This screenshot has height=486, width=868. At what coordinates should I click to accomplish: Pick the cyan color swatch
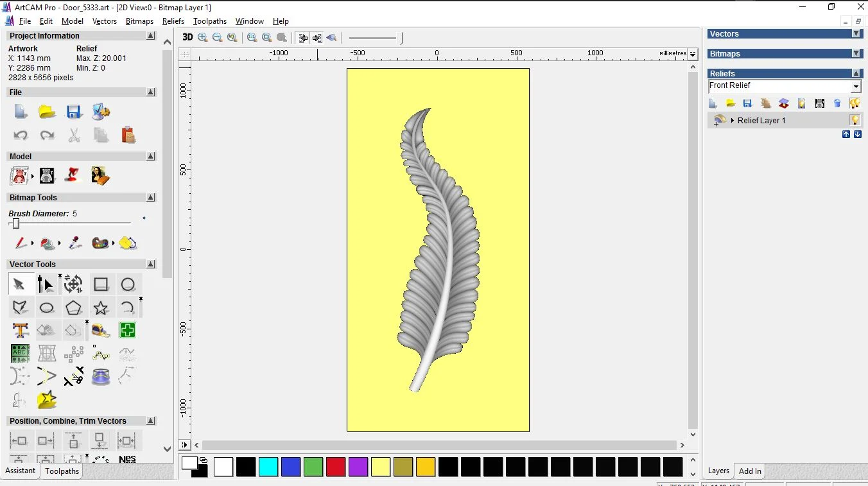point(268,467)
